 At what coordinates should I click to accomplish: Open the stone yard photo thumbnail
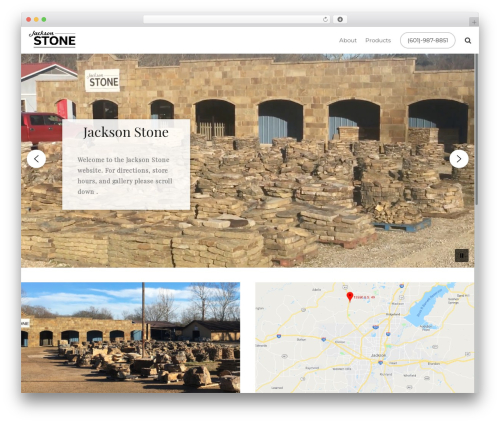[x=130, y=337]
